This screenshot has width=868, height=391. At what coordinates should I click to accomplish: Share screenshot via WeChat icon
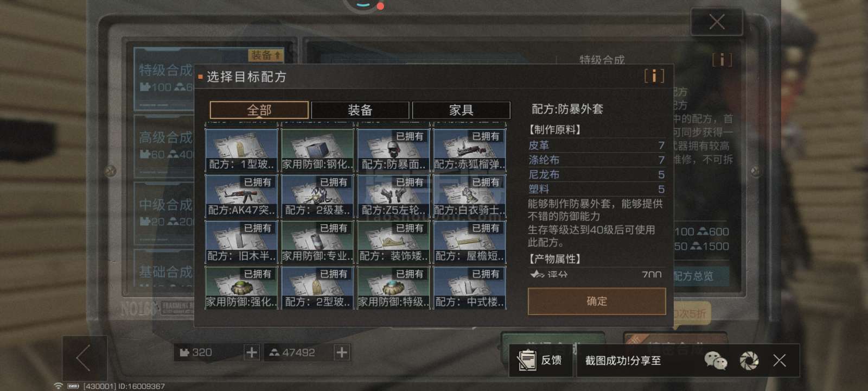tap(716, 360)
